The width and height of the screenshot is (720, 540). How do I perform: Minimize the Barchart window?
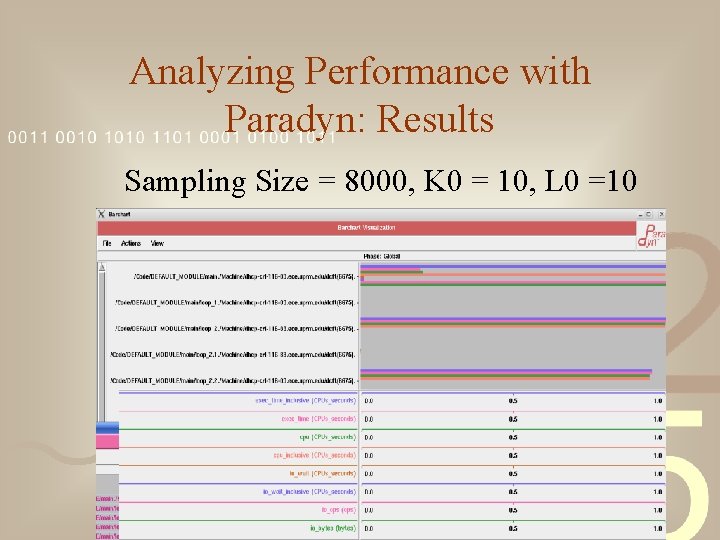coord(641,214)
